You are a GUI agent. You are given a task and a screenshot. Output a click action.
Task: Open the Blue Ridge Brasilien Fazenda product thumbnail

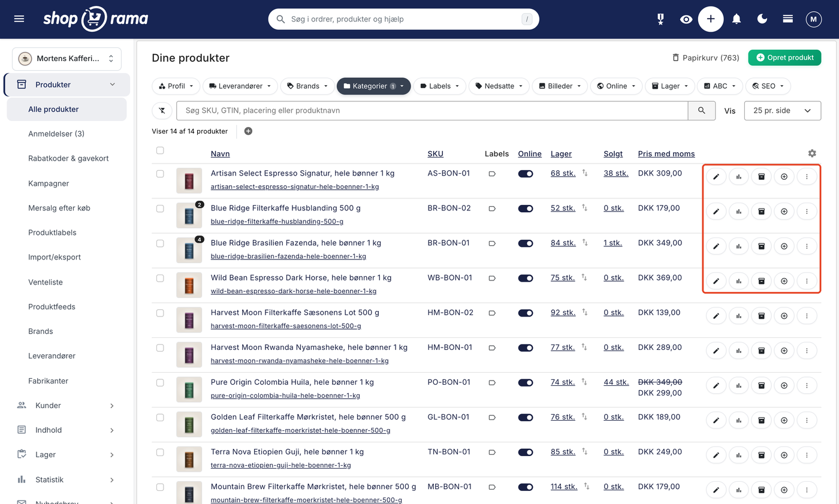pyautogui.click(x=189, y=250)
